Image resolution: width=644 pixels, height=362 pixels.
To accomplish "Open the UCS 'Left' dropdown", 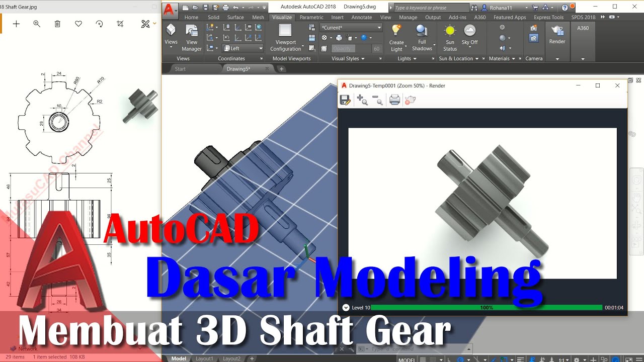I will (243, 48).
